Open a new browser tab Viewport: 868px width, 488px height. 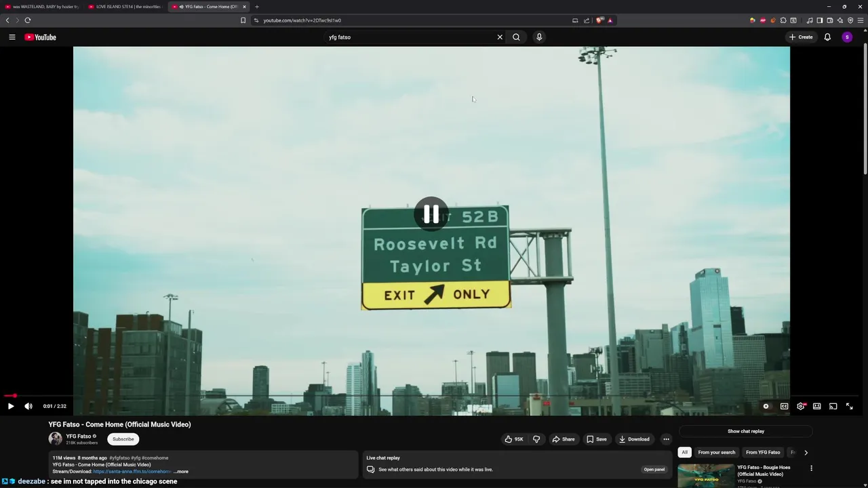pos(257,7)
